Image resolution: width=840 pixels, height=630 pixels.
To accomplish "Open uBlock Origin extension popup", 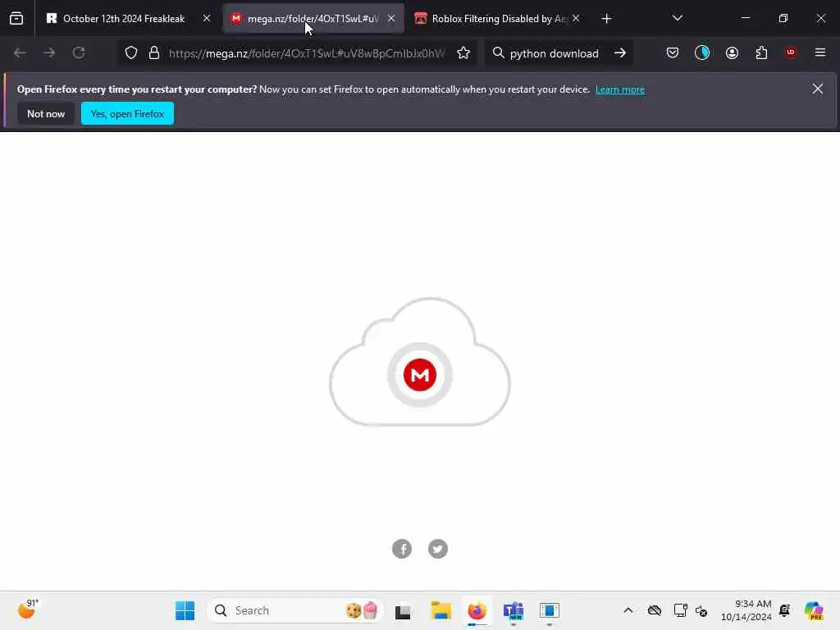I will point(791,53).
